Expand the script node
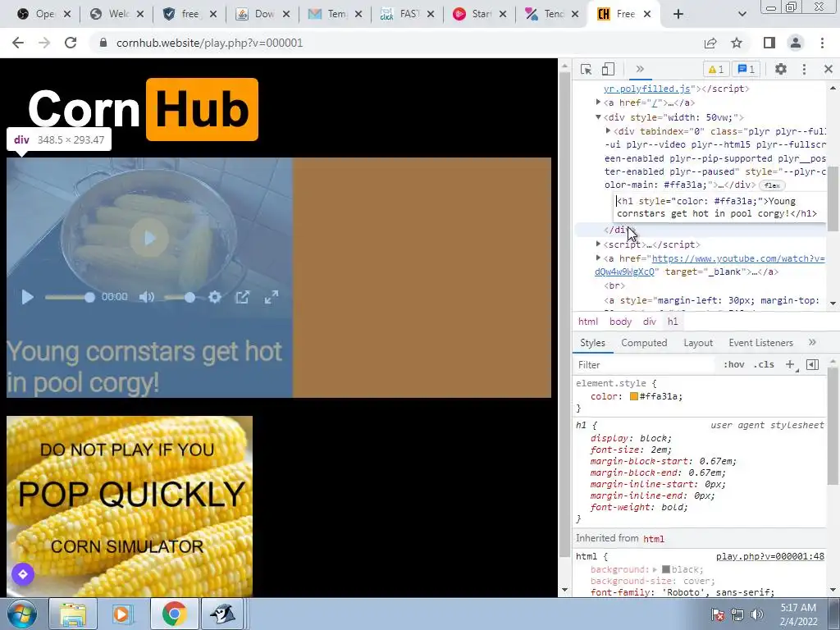The image size is (840, 630). click(598, 244)
